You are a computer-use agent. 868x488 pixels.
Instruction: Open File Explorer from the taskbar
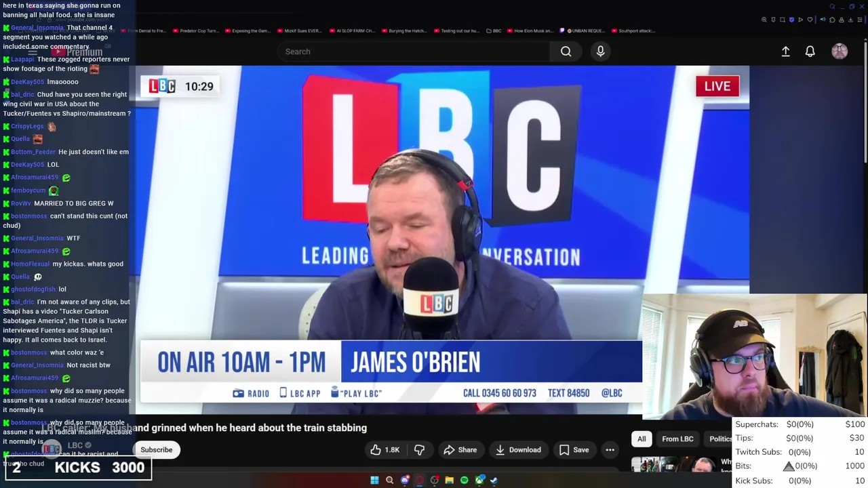pyautogui.click(x=450, y=480)
